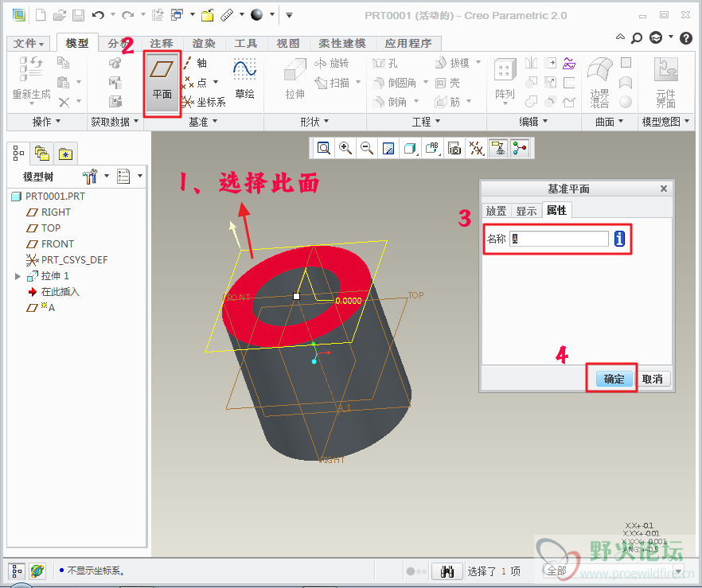Click the Undo icon
Viewport: 702px width, 588px height.
98,16
